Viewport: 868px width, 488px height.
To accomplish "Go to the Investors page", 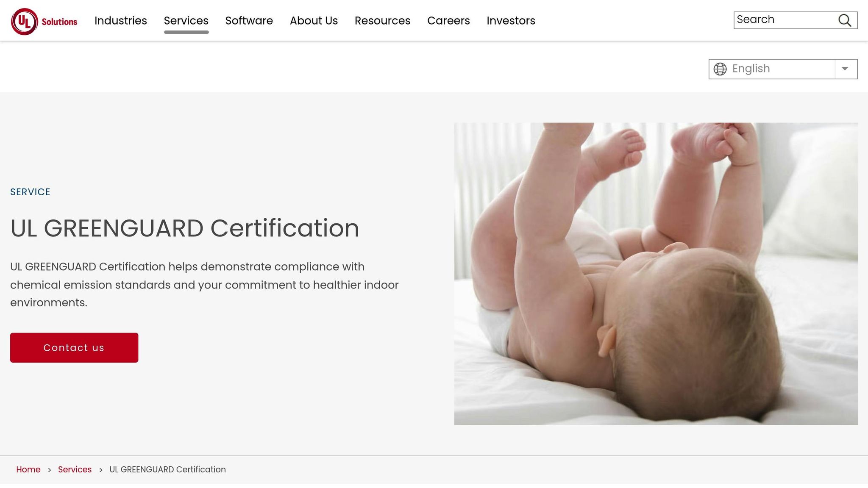I will pos(511,20).
